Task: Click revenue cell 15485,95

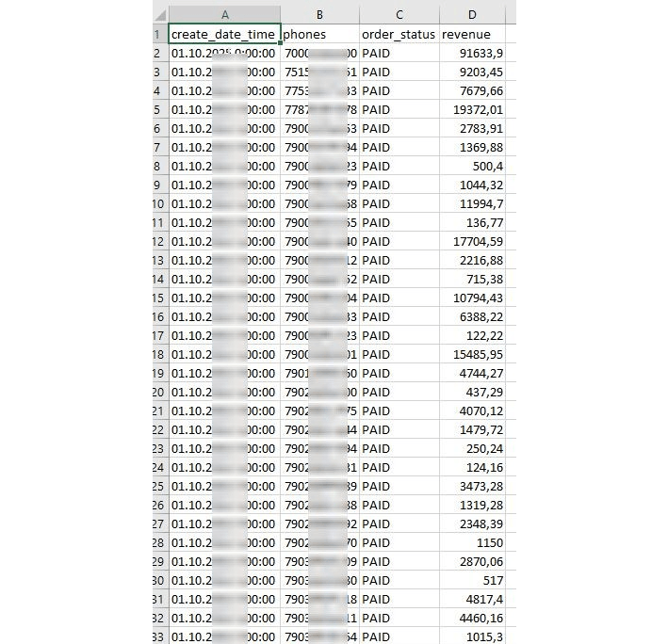Action: (472, 354)
